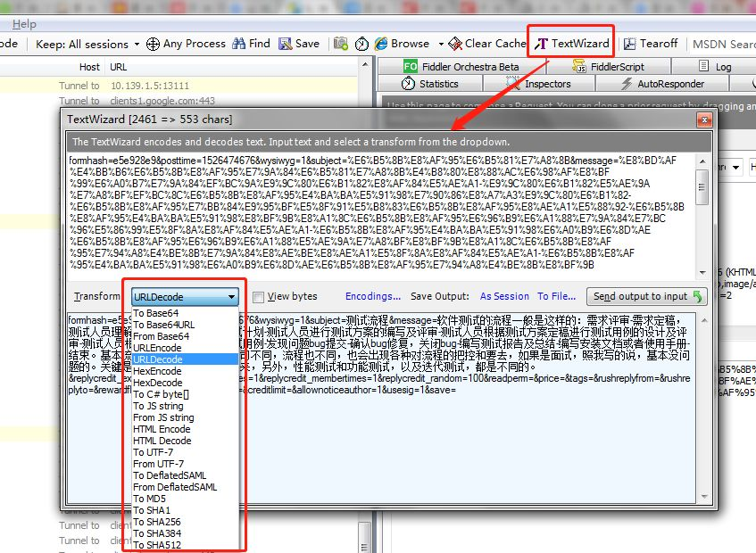
Task: Select To Base64URL transform option
Action: [185, 325]
